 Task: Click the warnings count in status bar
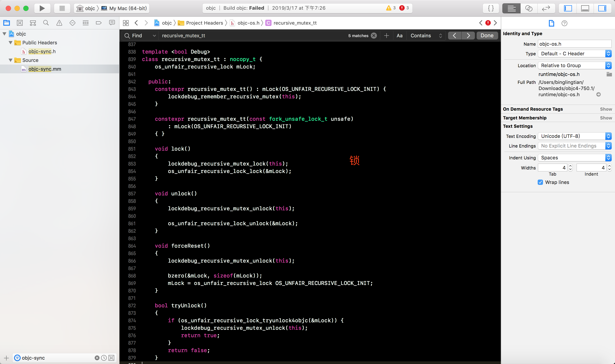point(391,8)
